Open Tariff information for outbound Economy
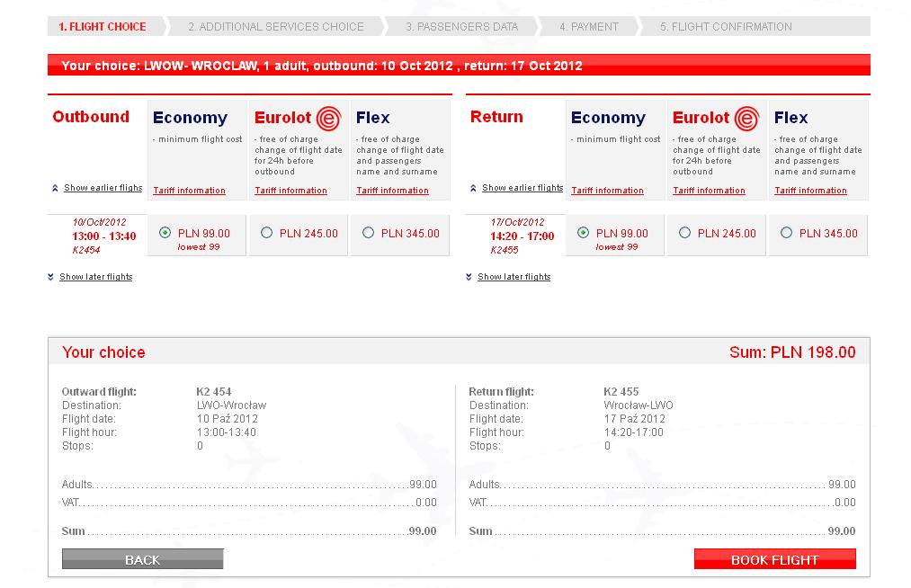This screenshot has width=911, height=588. (x=189, y=191)
